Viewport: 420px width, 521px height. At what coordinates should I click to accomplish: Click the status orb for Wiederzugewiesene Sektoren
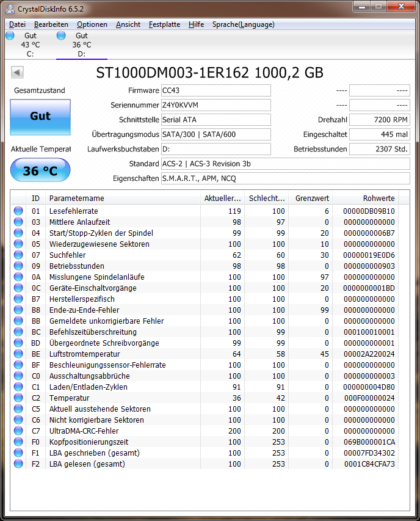(x=18, y=244)
